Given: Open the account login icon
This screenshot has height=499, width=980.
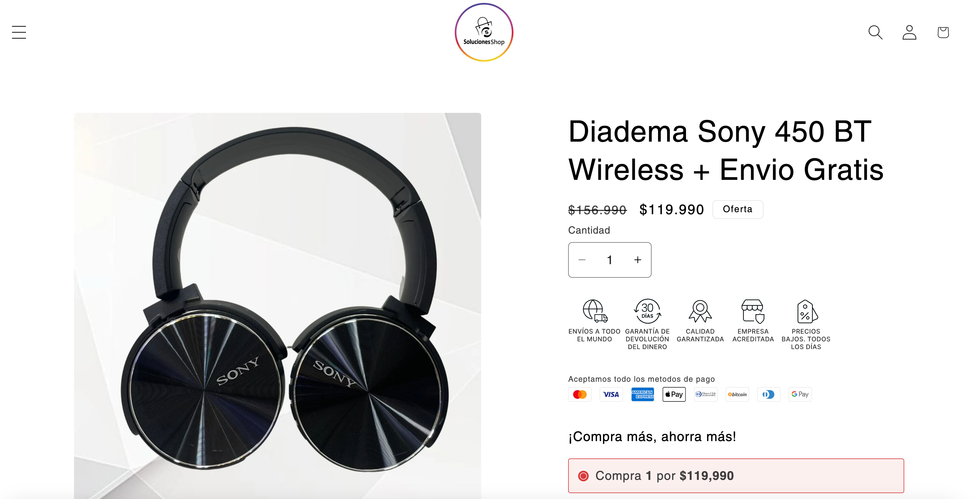Looking at the screenshot, I should tap(909, 32).
